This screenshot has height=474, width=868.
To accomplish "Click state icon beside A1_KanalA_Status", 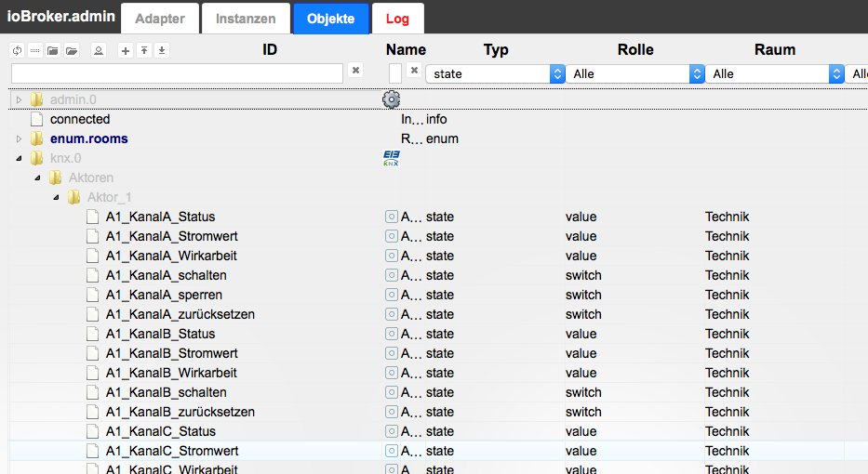I will [x=392, y=217].
